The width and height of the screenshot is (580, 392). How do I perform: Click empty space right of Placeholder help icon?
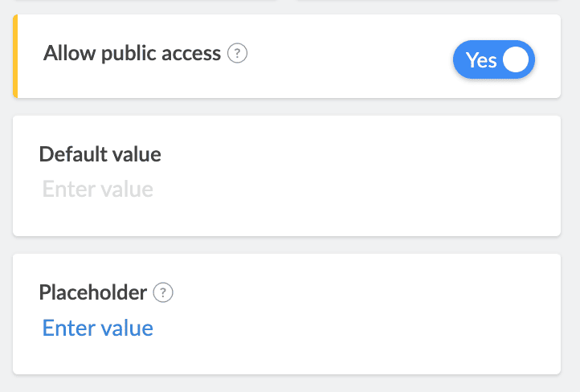361,292
